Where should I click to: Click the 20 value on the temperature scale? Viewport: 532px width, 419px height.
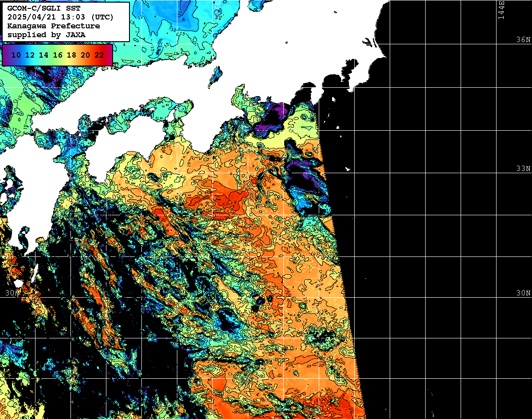pos(85,55)
